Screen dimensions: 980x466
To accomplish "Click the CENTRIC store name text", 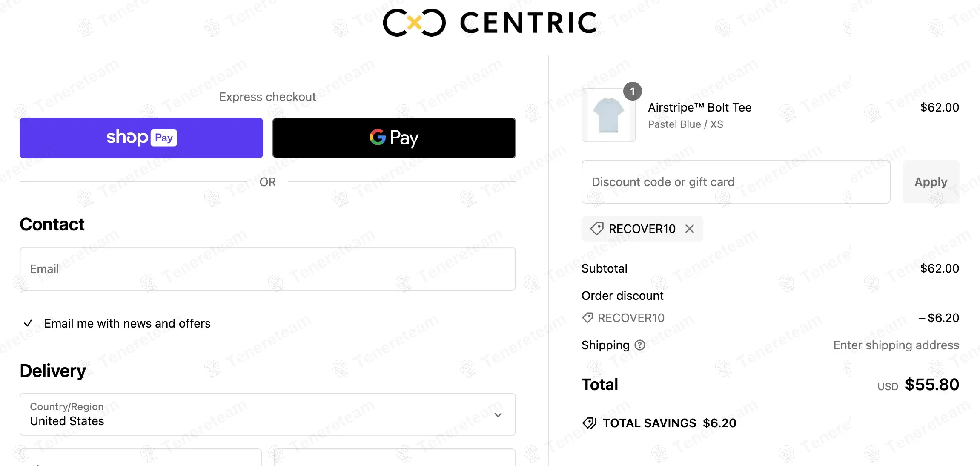I will 528,23.
